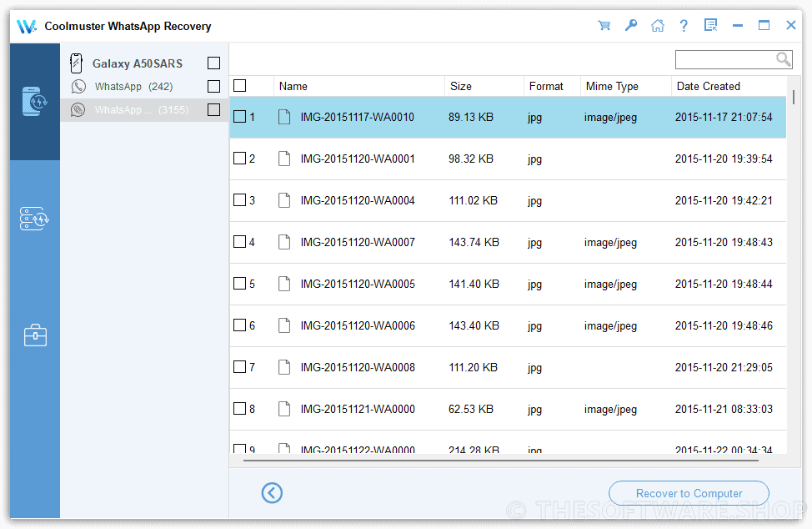Open the shopping cart purchase icon
Viewport: 812px width, 529px height.
pyautogui.click(x=604, y=25)
